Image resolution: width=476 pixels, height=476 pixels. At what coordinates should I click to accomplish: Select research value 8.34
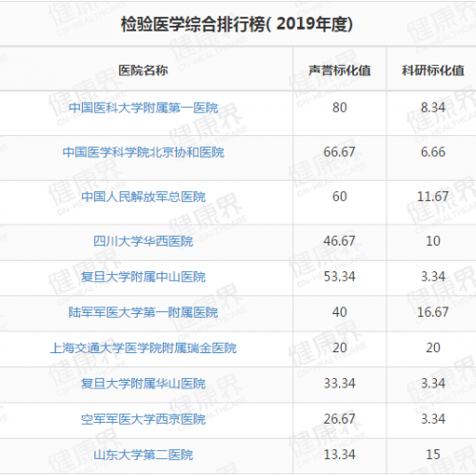[x=433, y=108]
